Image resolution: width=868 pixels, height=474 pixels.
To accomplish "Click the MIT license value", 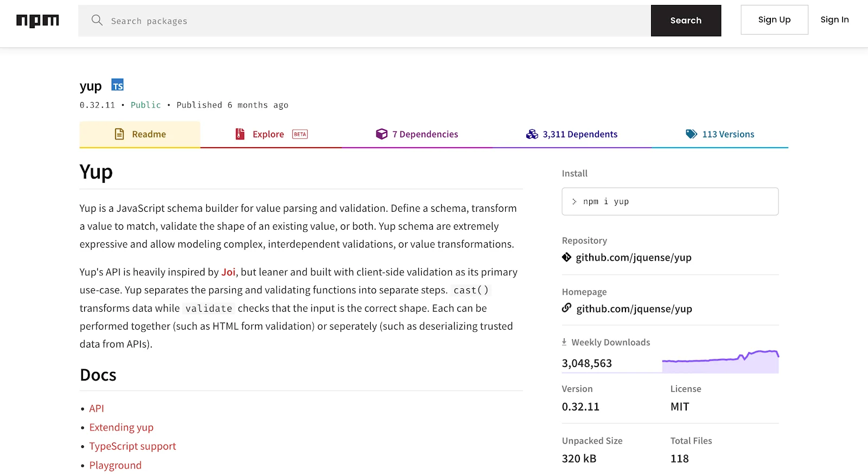I will (680, 407).
